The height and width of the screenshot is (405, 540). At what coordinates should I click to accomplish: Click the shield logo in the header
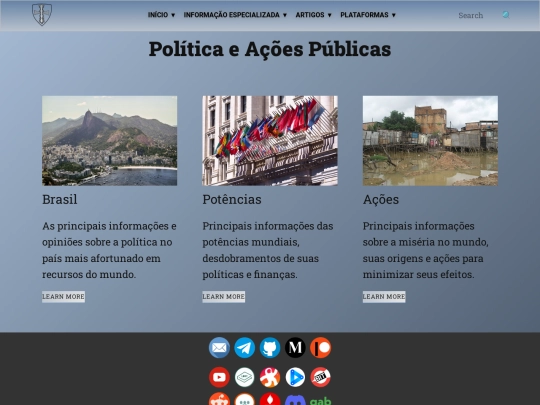(42, 15)
